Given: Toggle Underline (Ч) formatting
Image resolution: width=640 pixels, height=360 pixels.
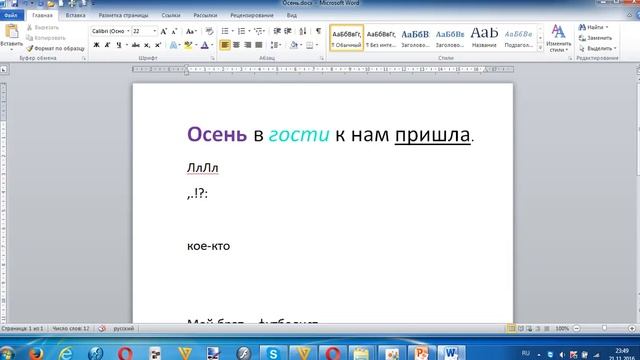Looking at the screenshot, I should pyautogui.click(x=118, y=45).
